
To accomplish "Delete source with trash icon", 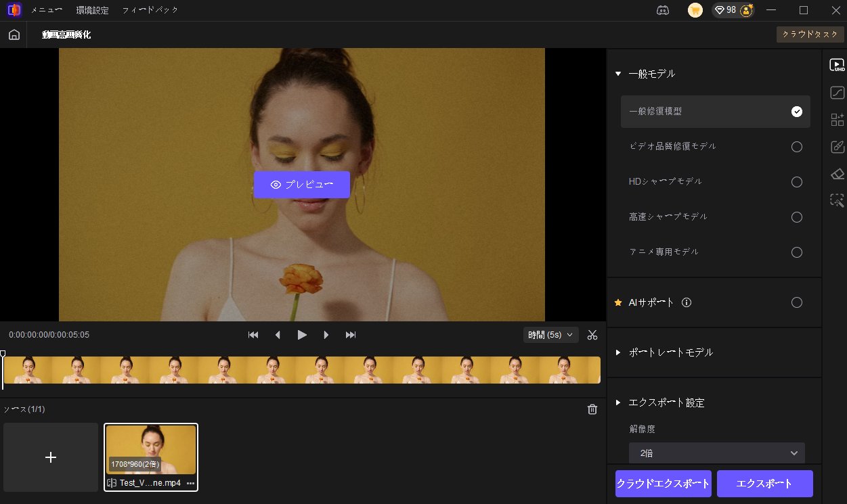I will (592, 409).
